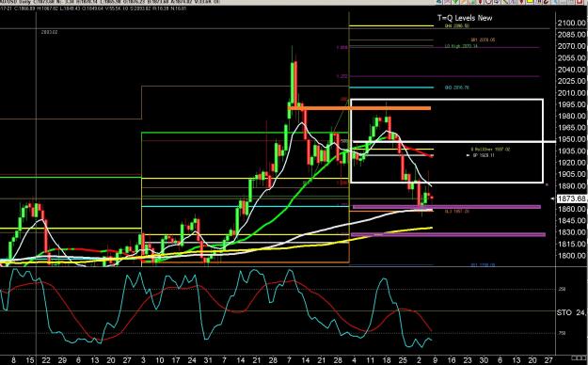Click the date label 29 on time axis
The height and width of the screenshot is (365, 588).
(63, 360)
